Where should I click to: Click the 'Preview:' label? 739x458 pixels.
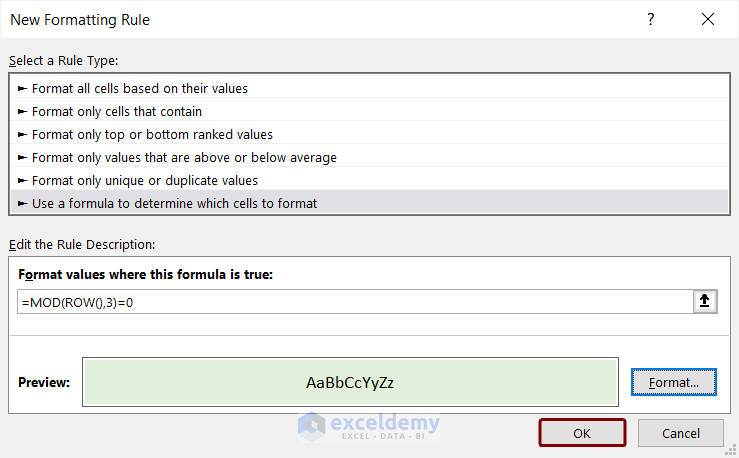pos(44,382)
